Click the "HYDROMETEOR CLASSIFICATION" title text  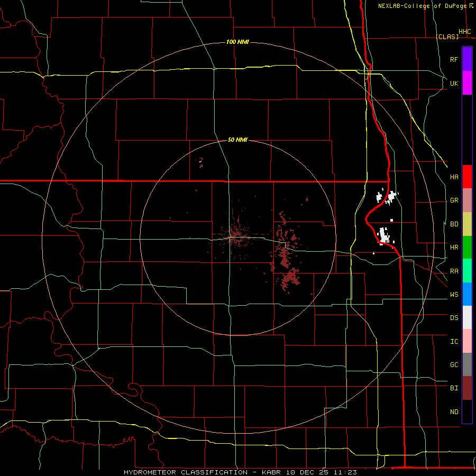tap(186, 472)
